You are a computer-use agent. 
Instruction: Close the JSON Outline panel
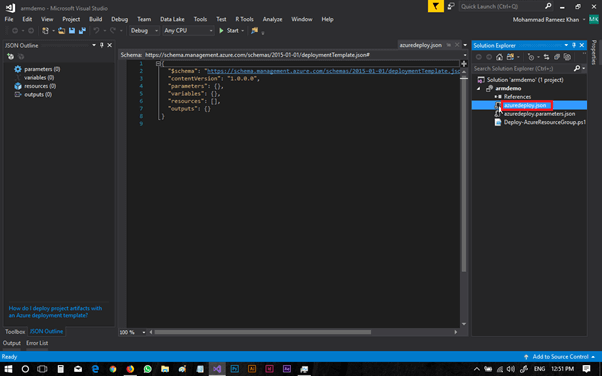(109, 45)
